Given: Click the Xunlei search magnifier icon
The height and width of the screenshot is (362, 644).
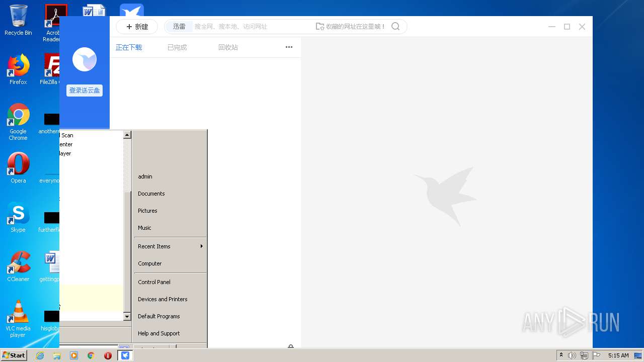Looking at the screenshot, I should pyautogui.click(x=395, y=27).
